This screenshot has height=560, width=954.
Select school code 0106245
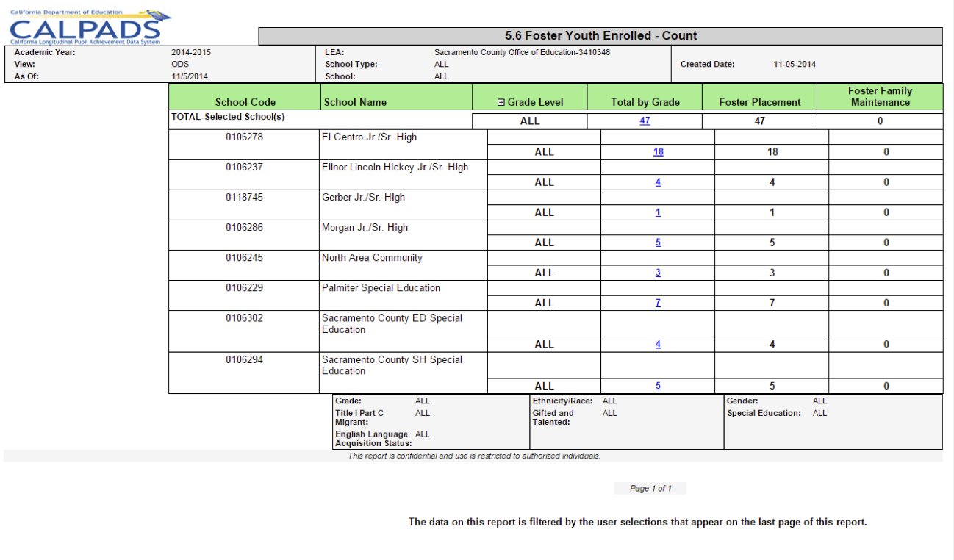coord(244,257)
